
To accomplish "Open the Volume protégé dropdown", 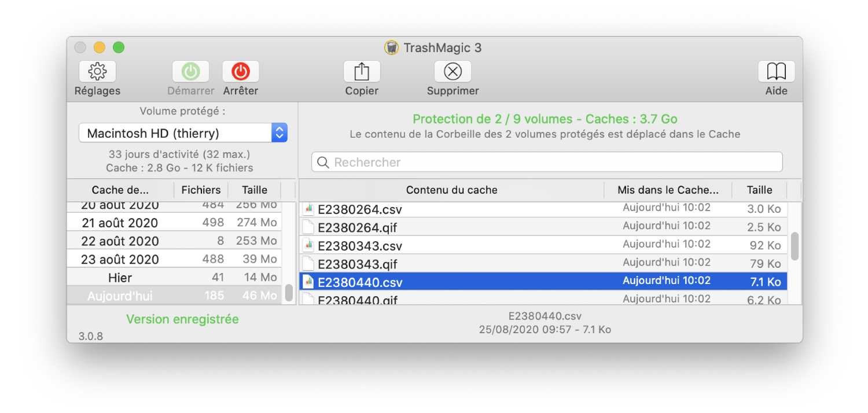I will click(x=183, y=133).
